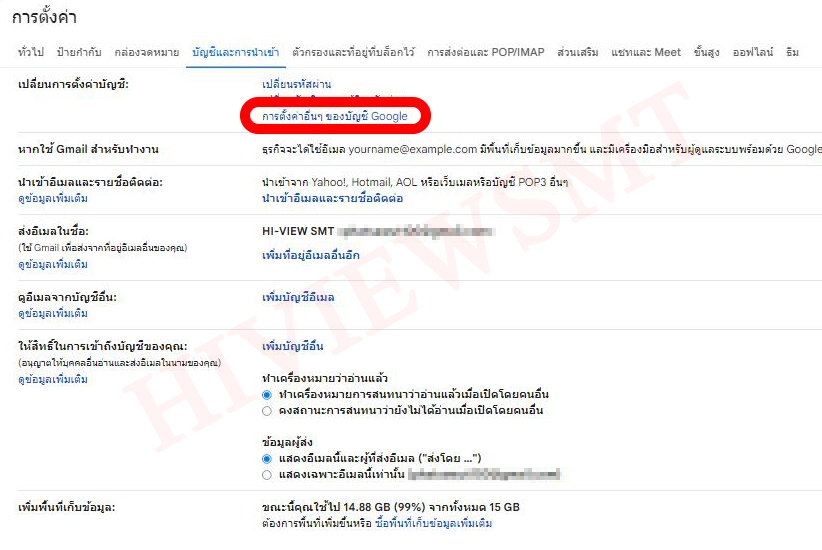The height and width of the screenshot is (550, 822).
Task: Switch to the ป้ายกำกับ (Labels) tab
Action: pyautogui.click(x=79, y=52)
